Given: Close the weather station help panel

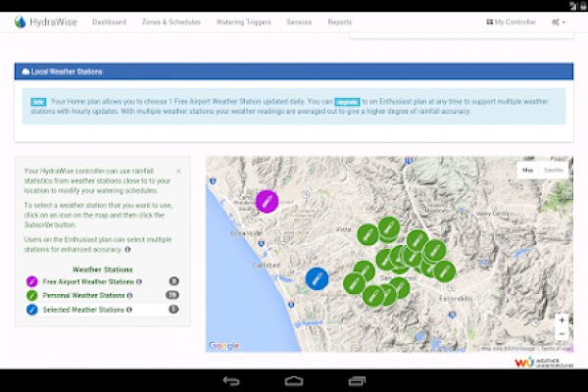Looking at the screenshot, I should (x=177, y=171).
